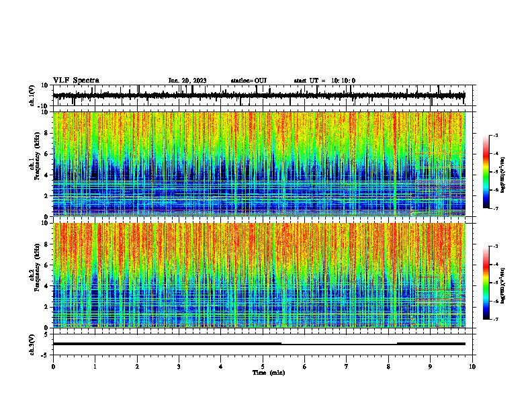
Task: Click the "5" tick on the time axis
Action: (x=263, y=367)
